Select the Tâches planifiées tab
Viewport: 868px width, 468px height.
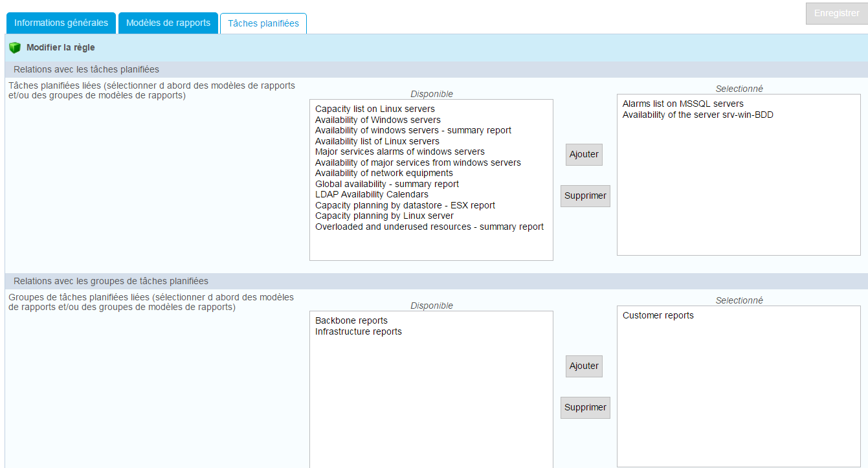click(x=263, y=23)
